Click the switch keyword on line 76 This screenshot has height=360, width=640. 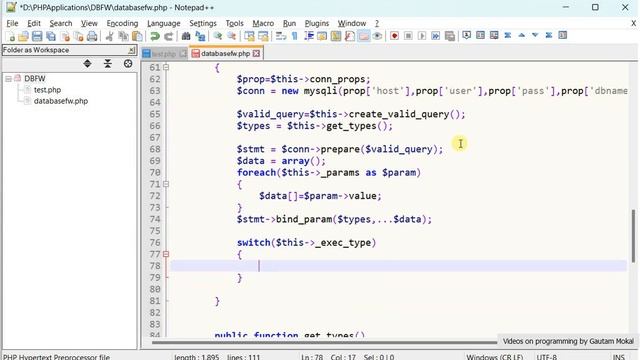click(x=253, y=242)
